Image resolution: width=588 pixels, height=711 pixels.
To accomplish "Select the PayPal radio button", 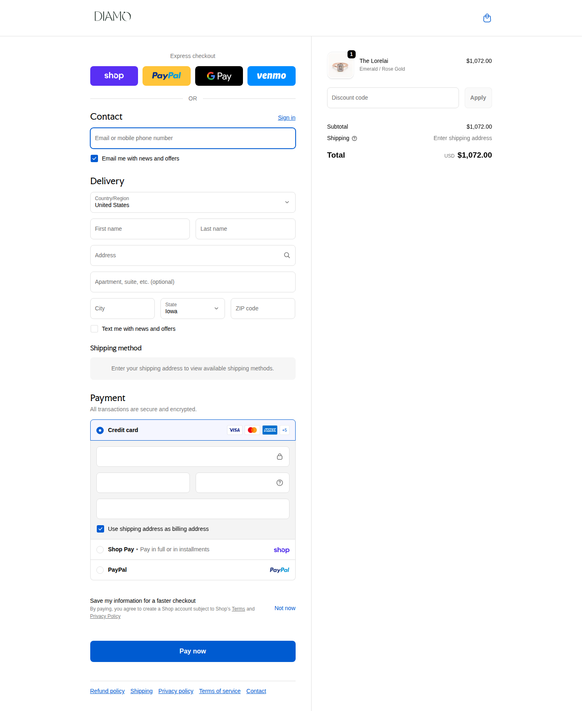I will 100,570.
